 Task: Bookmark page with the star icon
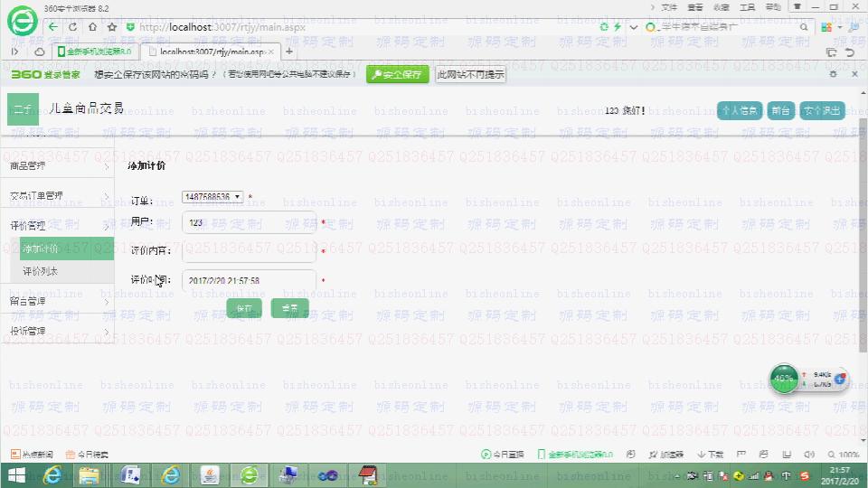112,26
